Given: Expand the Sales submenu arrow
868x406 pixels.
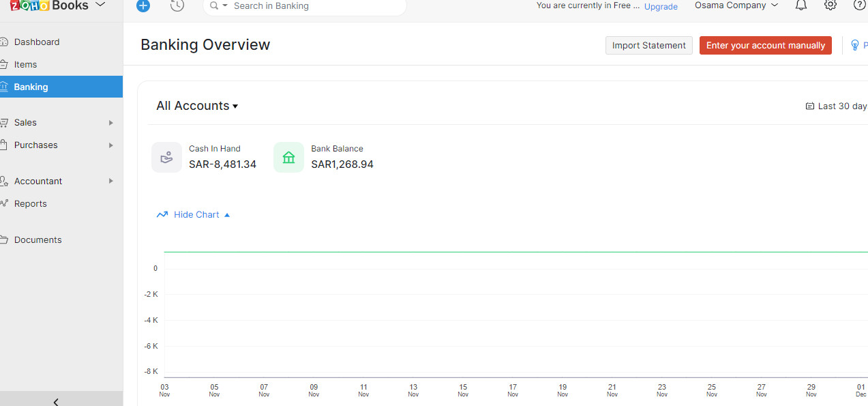Looking at the screenshot, I should 110,123.
